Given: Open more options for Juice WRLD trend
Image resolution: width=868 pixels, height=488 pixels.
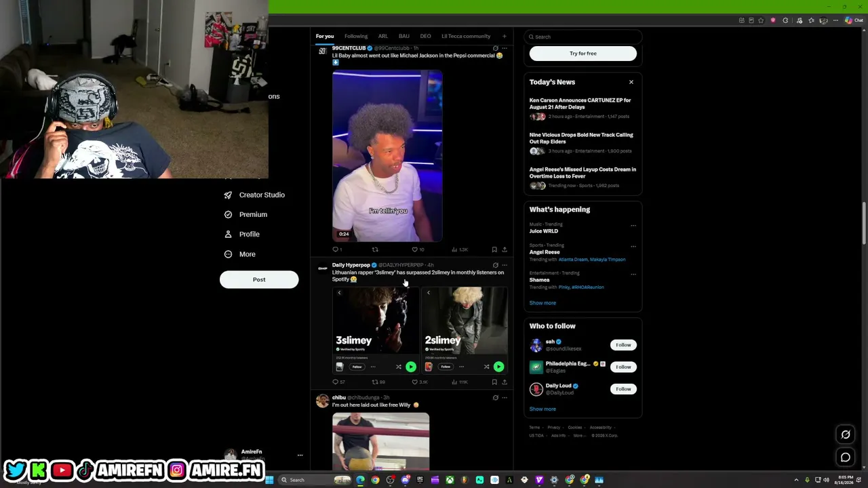Looking at the screenshot, I should click(633, 225).
